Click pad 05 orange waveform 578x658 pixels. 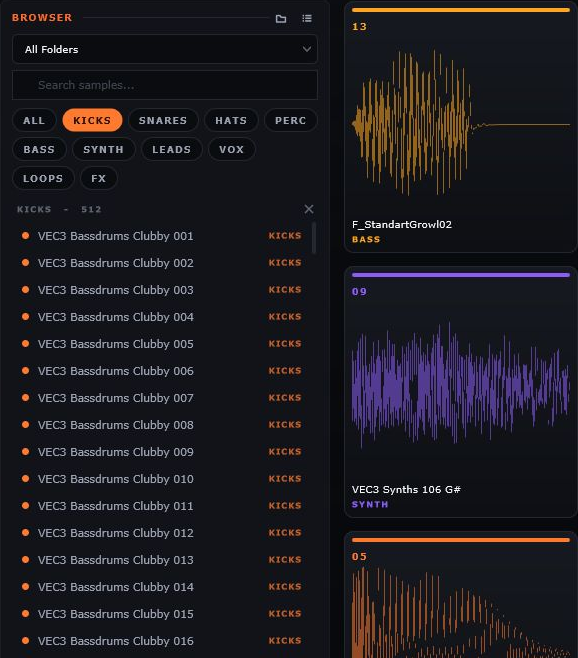[x=461, y=613]
